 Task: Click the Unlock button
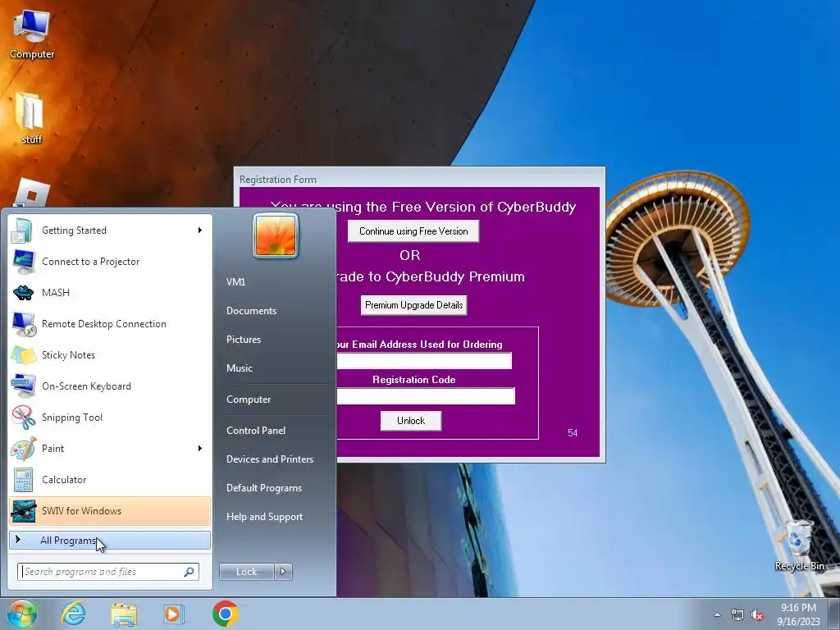coord(411,421)
